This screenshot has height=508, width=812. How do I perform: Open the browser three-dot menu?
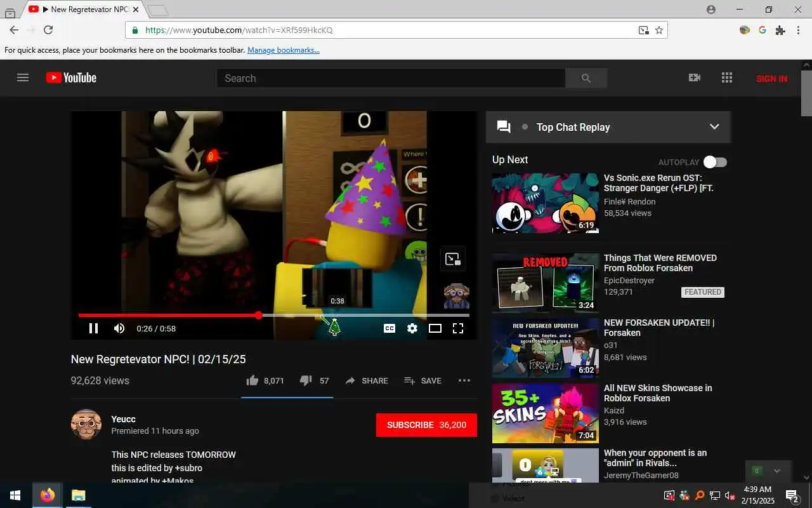coord(798,30)
